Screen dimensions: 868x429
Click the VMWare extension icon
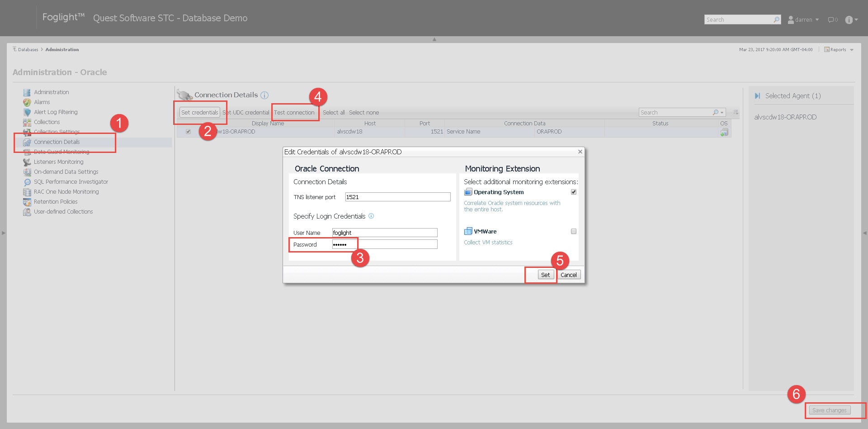pyautogui.click(x=468, y=231)
